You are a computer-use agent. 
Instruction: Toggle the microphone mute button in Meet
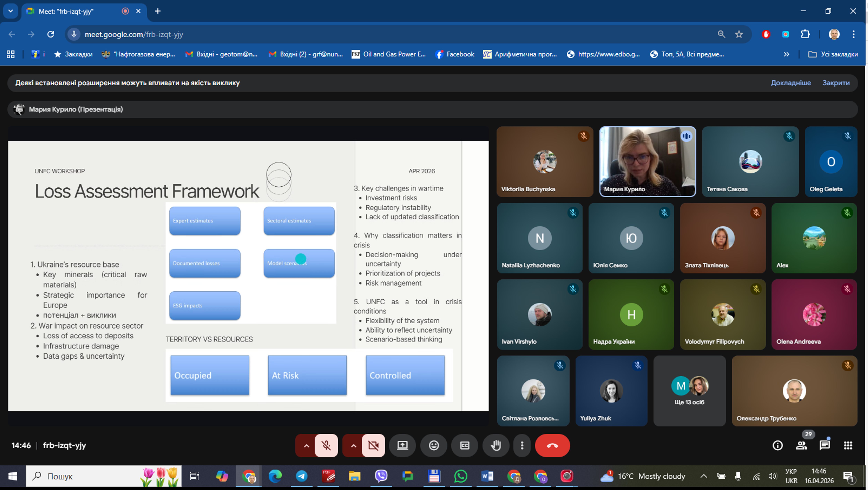326,445
